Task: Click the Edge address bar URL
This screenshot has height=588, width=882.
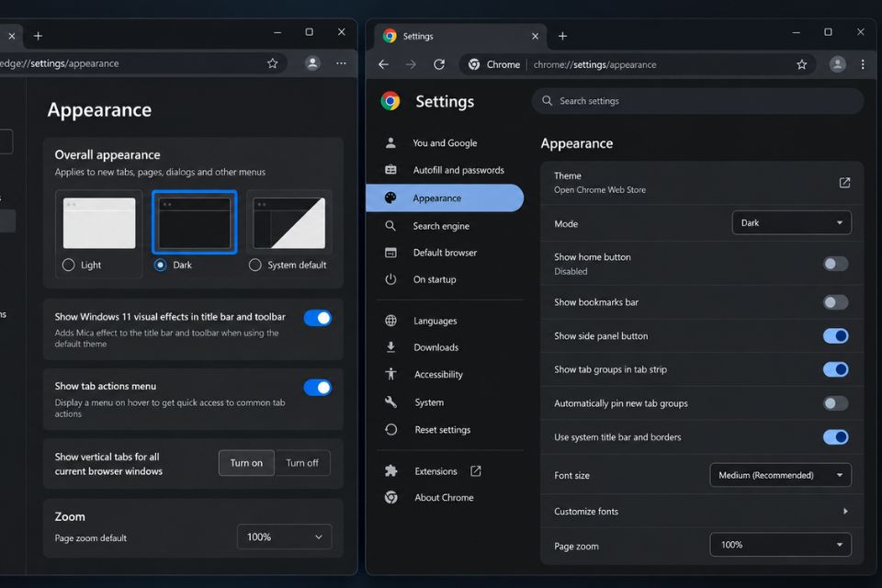Action: [x=60, y=63]
